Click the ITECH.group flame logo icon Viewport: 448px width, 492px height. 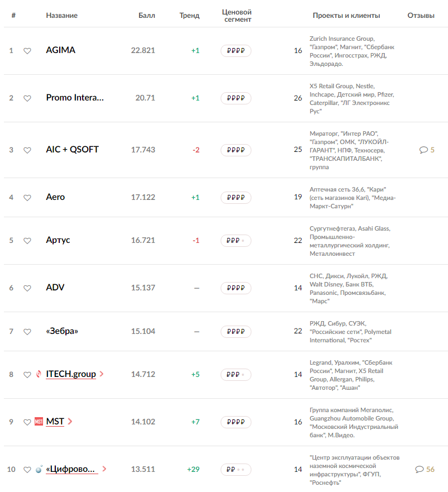click(x=39, y=374)
